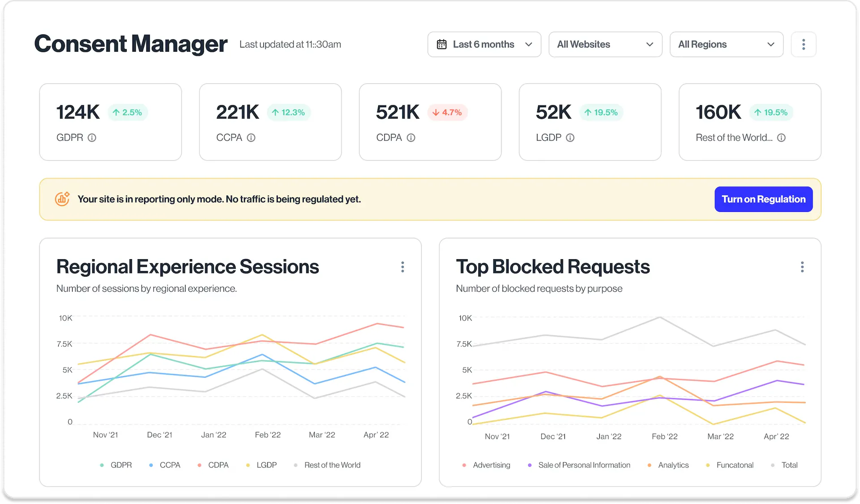Toggle CDPA legend item in sessions chart
This screenshot has width=860, height=504.
(213, 465)
